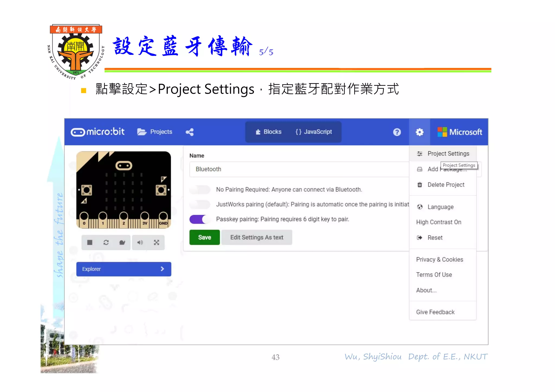Select Project Settings menu entry
The image size is (555, 392).
pyautogui.click(x=443, y=153)
